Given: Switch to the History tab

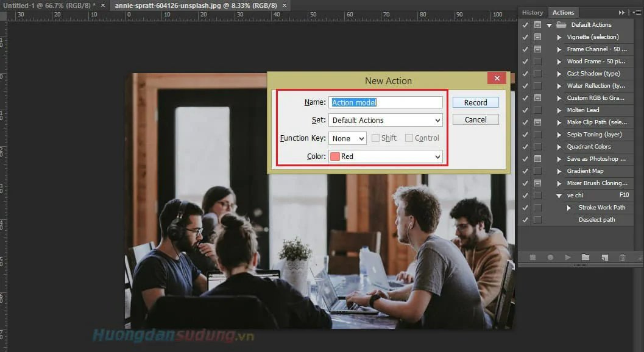Looking at the screenshot, I should (x=533, y=12).
